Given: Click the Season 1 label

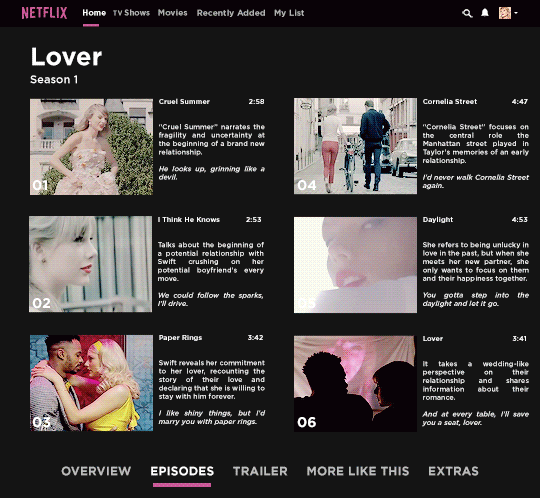Looking at the screenshot, I should pos(54,80).
